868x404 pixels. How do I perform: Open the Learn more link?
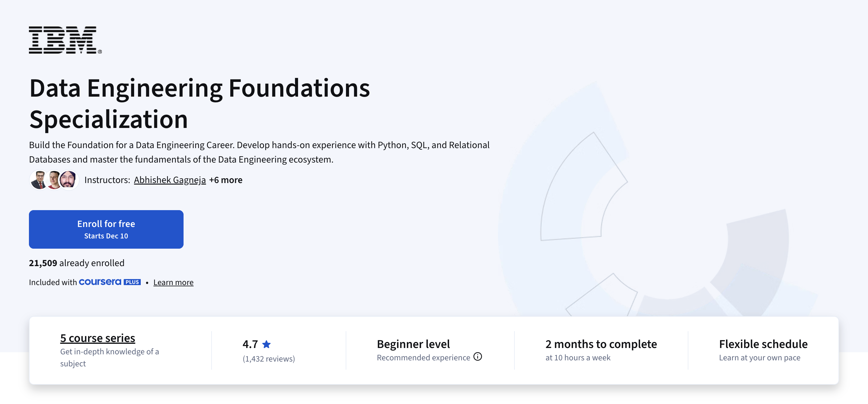click(173, 282)
